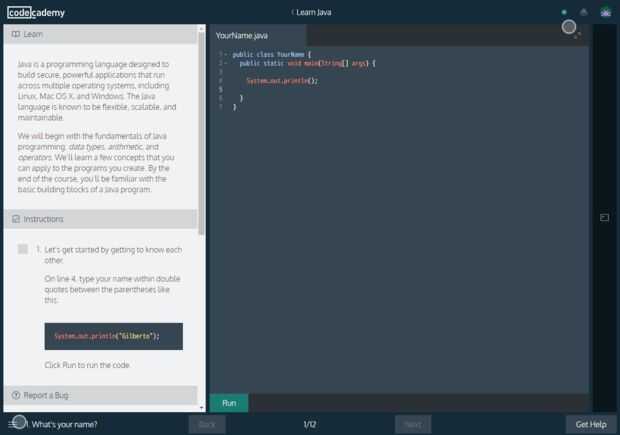The height and width of the screenshot is (435, 620).
Task: Click the example println Gilberto code block
Action: point(113,337)
